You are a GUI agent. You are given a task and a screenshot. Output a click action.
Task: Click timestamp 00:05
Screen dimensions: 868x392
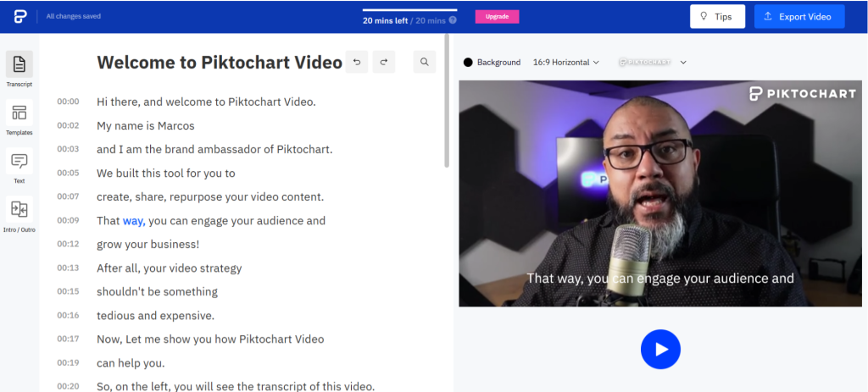[68, 173]
